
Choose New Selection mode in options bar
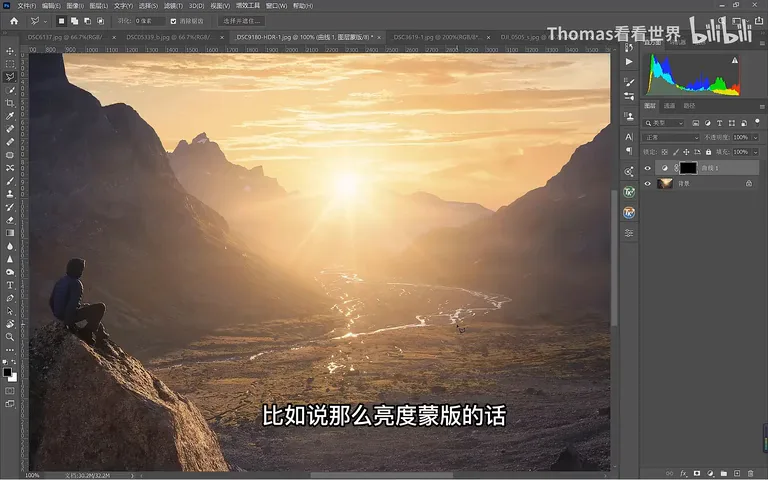coord(61,21)
